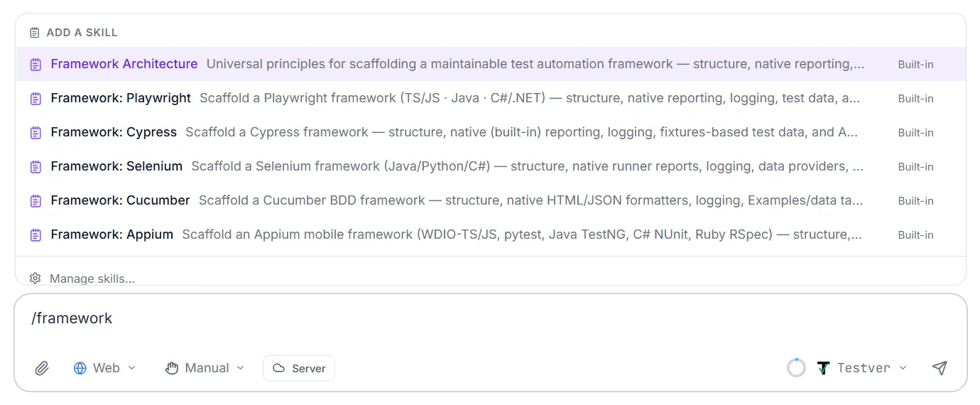The width and height of the screenshot is (980, 405).
Task: Click the circular loading progress indicator
Action: [797, 368]
